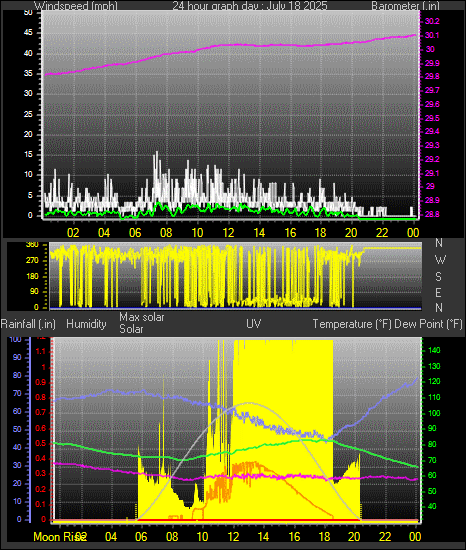This screenshot has width=466, height=550.
Task: Click the Humidity legend label
Action: (86, 324)
